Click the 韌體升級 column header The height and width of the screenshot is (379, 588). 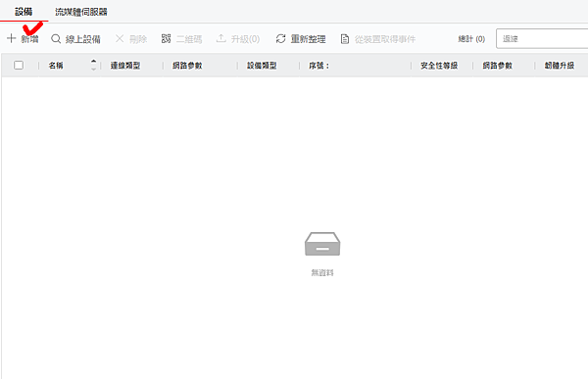[560, 66]
